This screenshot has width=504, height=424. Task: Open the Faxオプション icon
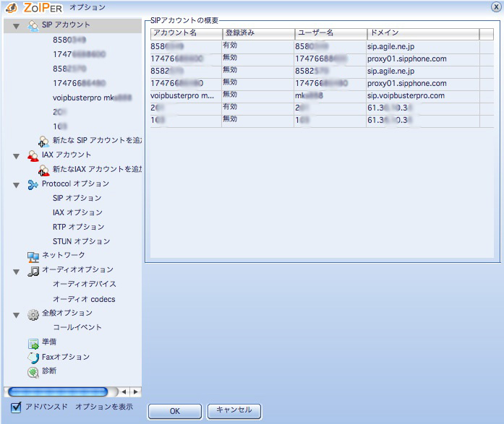click(33, 358)
